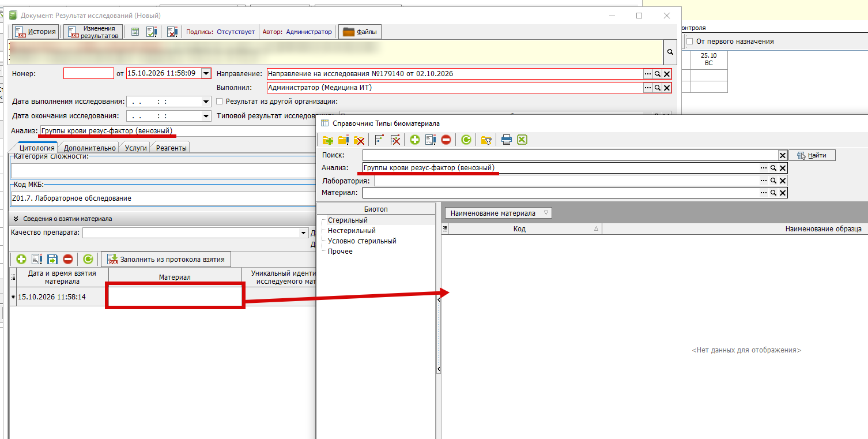The height and width of the screenshot is (439, 868).
Task: Click the document with red cross icon
Action: [x=172, y=32]
